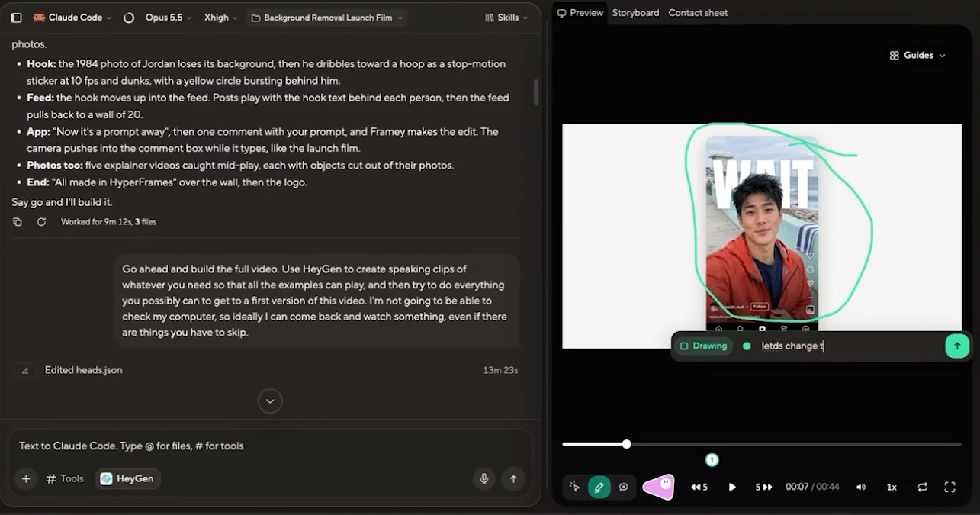Mute the preview volume
The height and width of the screenshot is (515, 980).
[x=861, y=487]
